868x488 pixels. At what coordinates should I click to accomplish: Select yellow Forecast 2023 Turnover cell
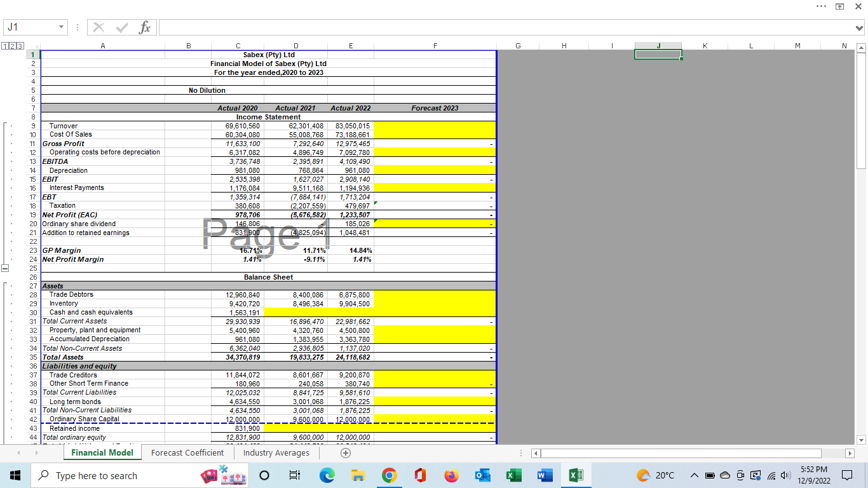(435, 126)
